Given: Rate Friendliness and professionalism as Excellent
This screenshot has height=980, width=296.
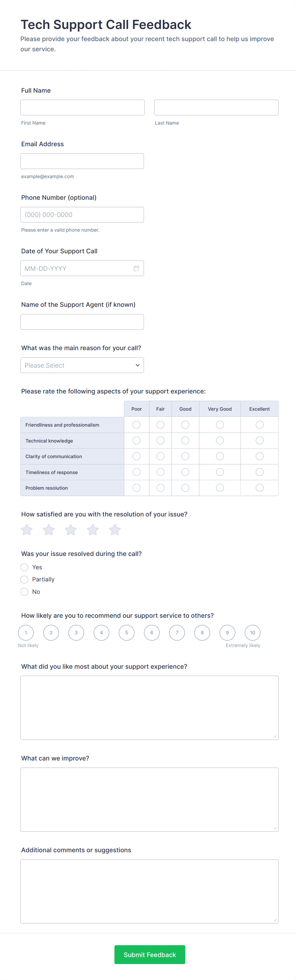Looking at the screenshot, I should coord(259,425).
